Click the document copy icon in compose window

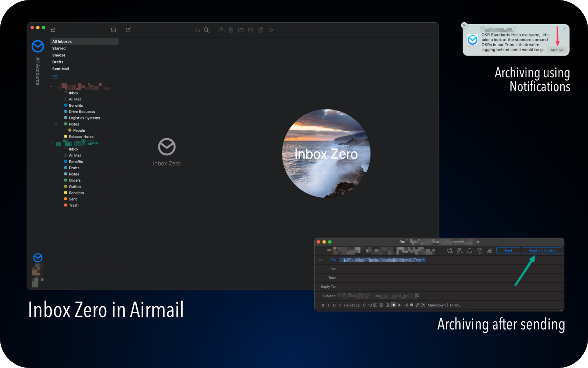[459, 251]
